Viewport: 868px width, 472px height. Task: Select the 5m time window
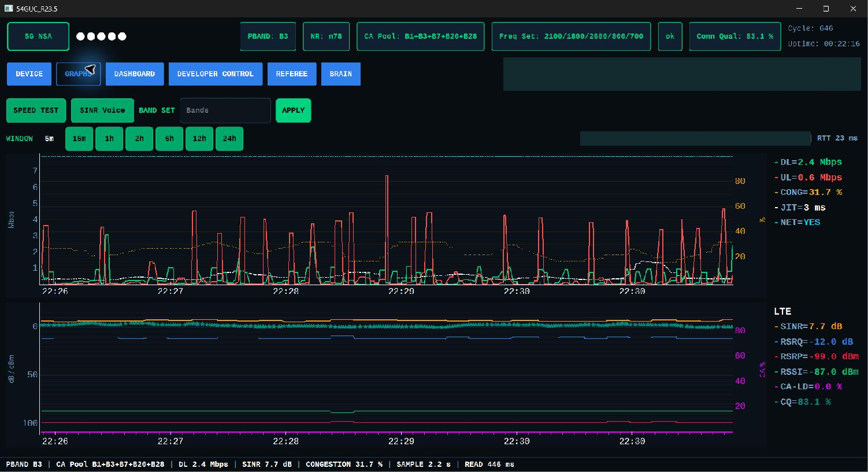coord(49,139)
